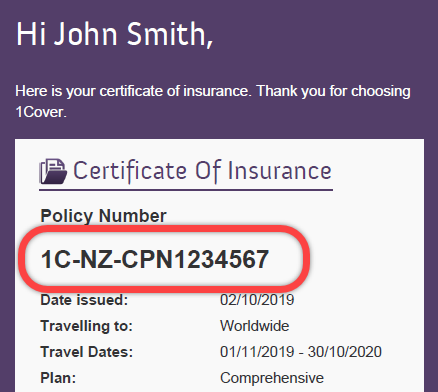This screenshot has width=438, height=392.
Task: Click the 01/11/2019 start date
Action: (x=257, y=352)
